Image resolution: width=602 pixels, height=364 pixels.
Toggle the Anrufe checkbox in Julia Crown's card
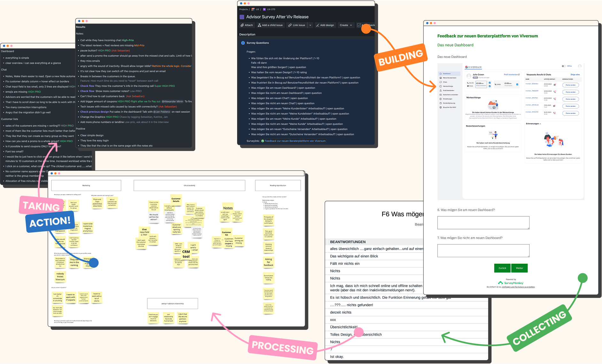pyautogui.click(x=490, y=83)
